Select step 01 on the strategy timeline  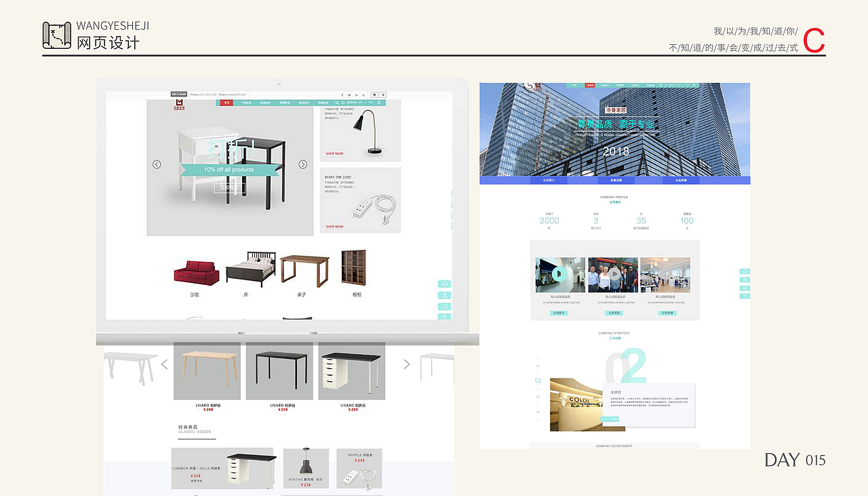click(538, 366)
